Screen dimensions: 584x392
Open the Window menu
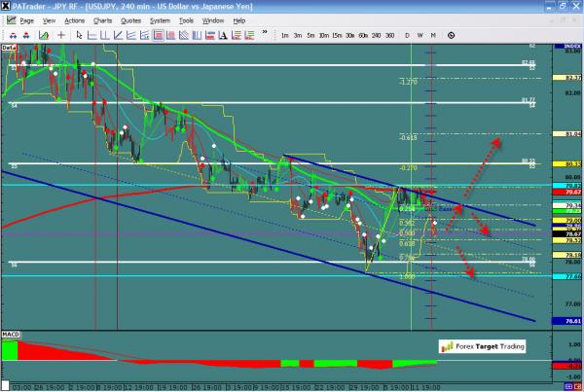click(x=213, y=20)
